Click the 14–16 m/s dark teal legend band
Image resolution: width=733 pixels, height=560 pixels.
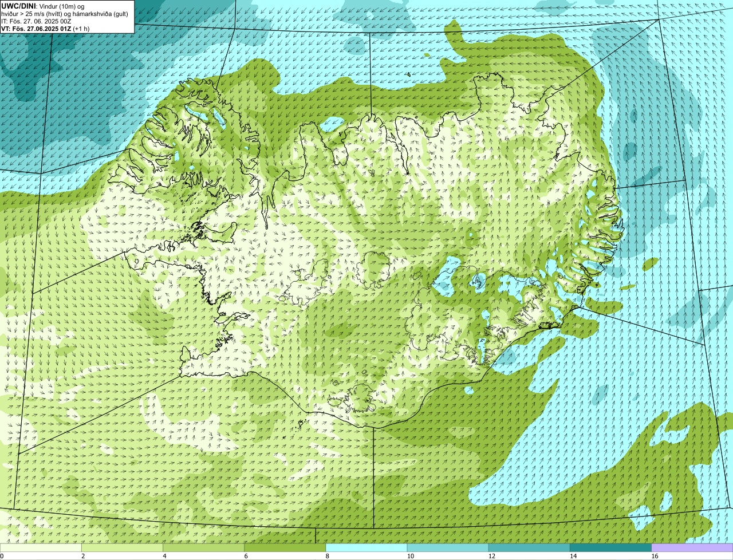click(610, 547)
